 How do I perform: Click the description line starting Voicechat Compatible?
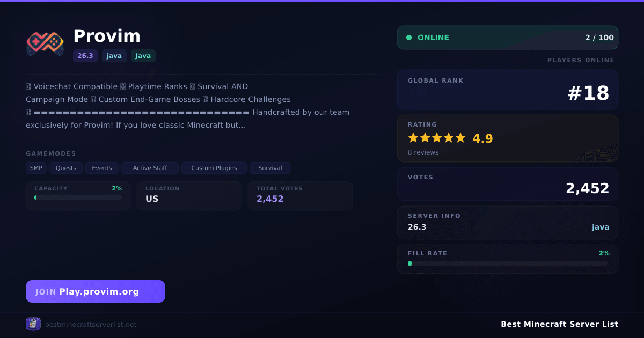coord(137,86)
